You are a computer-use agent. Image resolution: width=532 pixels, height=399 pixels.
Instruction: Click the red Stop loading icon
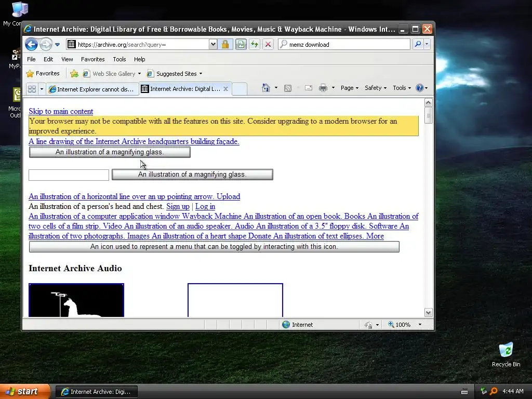click(x=268, y=45)
